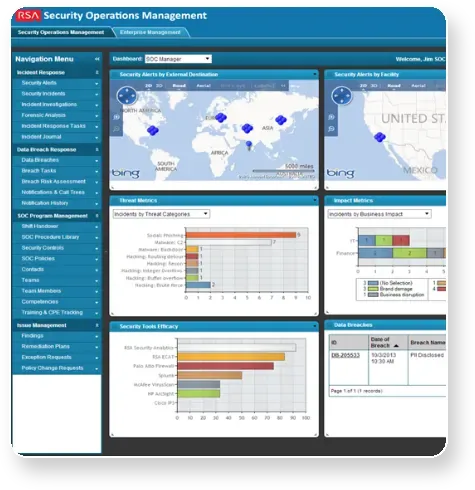The image size is (475, 490).
Task: Switch External Destination map to 3D
Action: point(159,86)
